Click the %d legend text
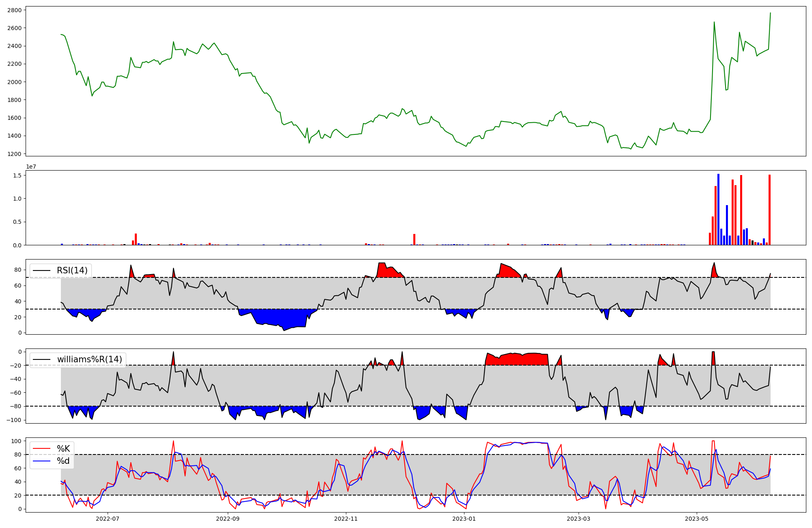Image resolution: width=812 pixels, height=528 pixels. coord(63,461)
